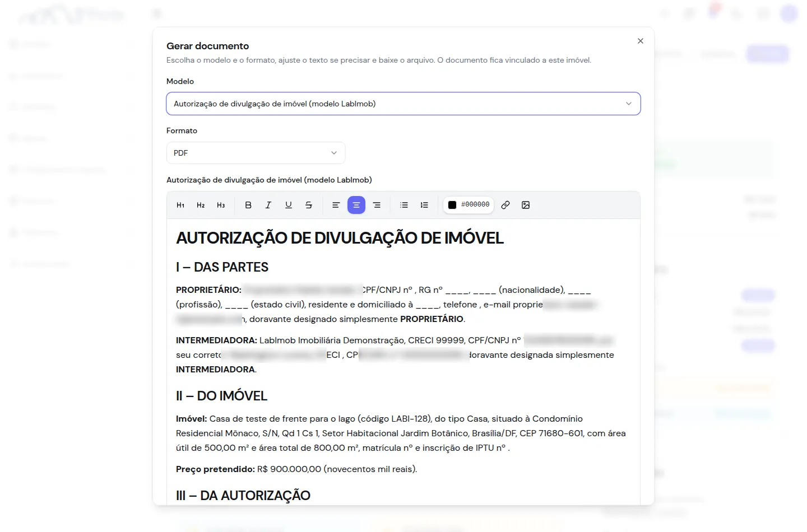Insert a bulleted list
This screenshot has width=807, height=532.
(x=404, y=205)
